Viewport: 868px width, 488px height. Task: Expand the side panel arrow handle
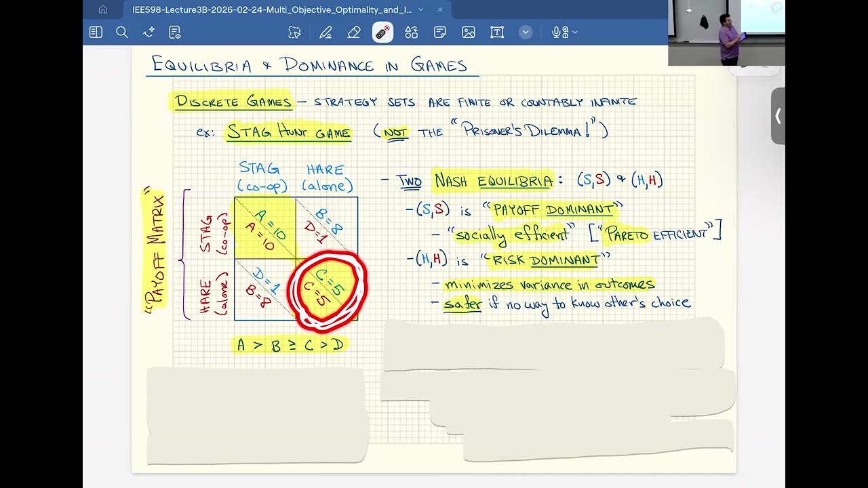point(778,116)
